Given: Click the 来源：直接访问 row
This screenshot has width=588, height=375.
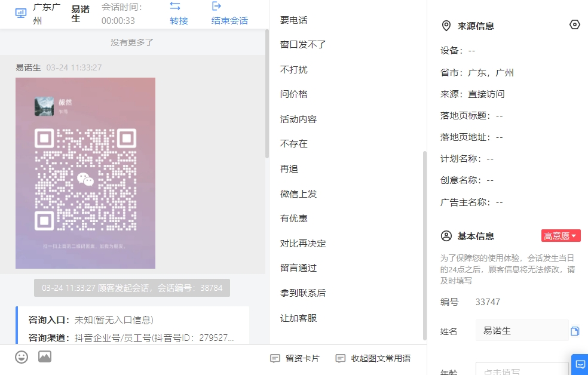Looking at the screenshot, I should [x=473, y=94].
